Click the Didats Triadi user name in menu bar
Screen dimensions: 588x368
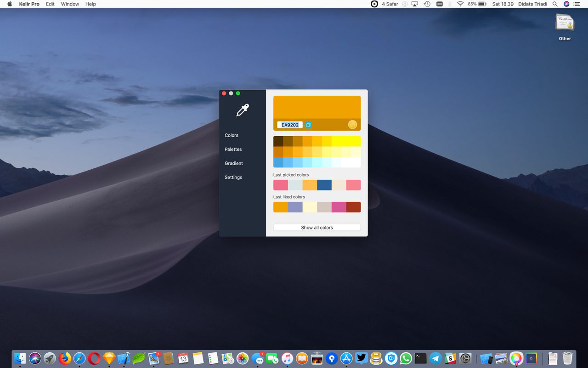(x=533, y=4)
